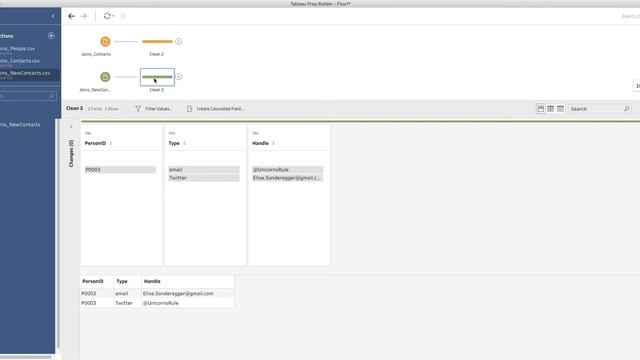
Task: Select the Twitter value bar in Type
Action: (x=204, y=178)
